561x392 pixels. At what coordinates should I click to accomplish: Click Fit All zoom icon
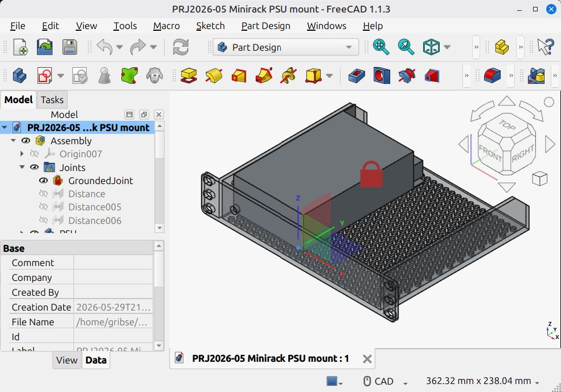tap(380, 47)
